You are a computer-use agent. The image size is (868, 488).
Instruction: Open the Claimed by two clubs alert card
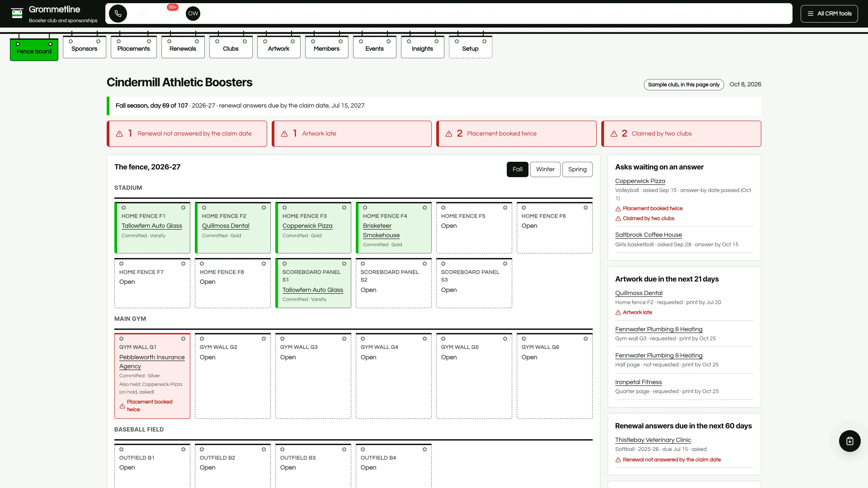681,134
